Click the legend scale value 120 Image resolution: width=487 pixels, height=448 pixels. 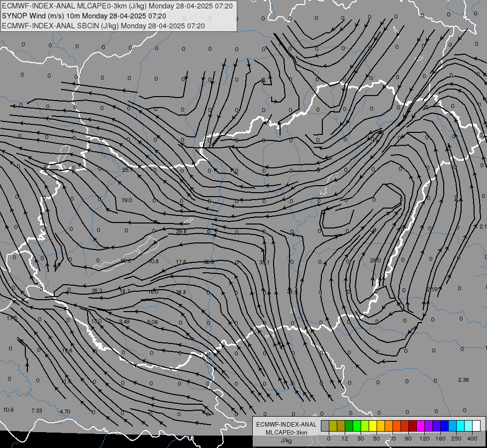click(x=424, y=439)
